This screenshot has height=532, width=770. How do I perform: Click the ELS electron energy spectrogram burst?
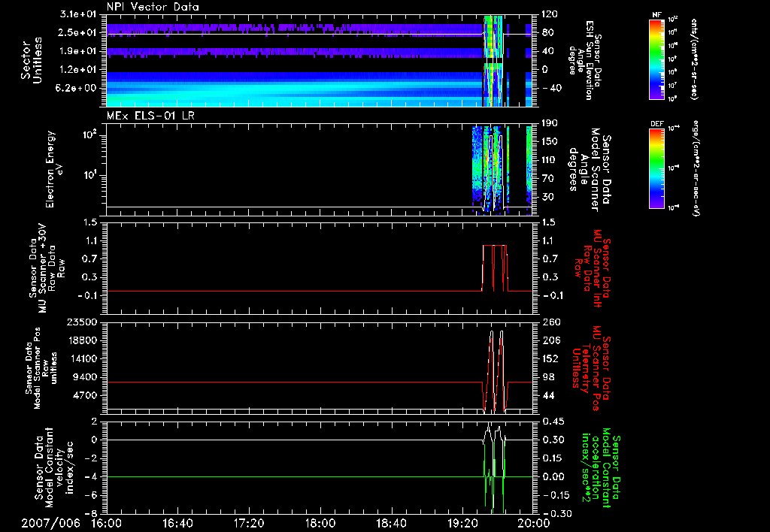[x=492, y=169]
